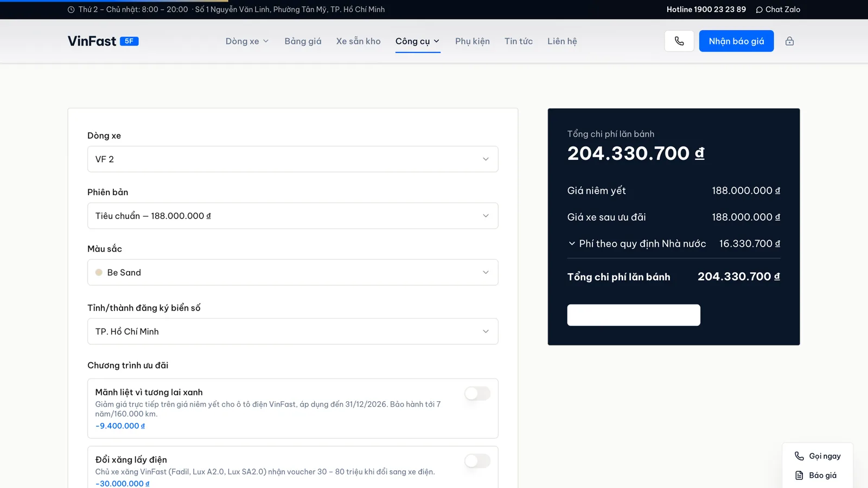Click the lock icon next to Nhận báo giá

(x=789, y=41)
